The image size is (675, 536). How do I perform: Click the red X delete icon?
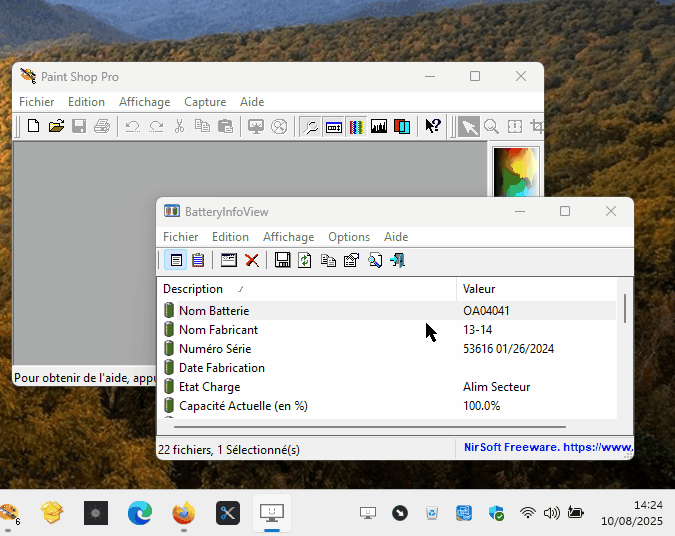[x=252, y=260]
